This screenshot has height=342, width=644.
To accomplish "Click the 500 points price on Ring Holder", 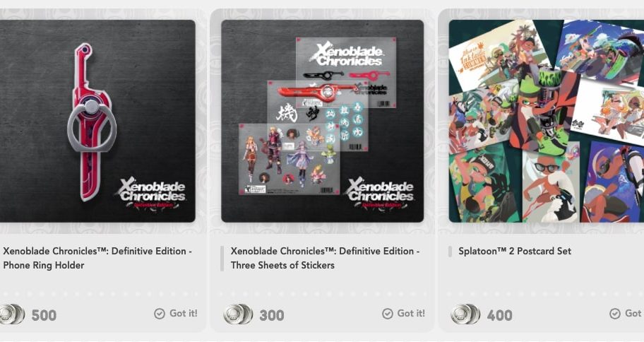I will point(44,315).
